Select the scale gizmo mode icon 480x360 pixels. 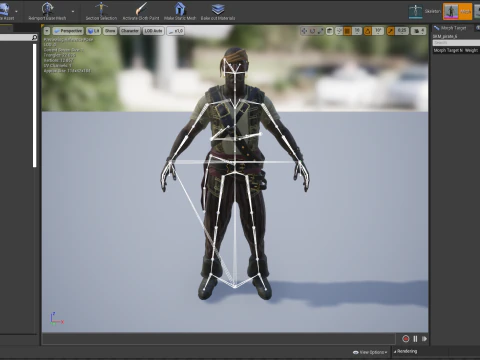coord(320,31)
